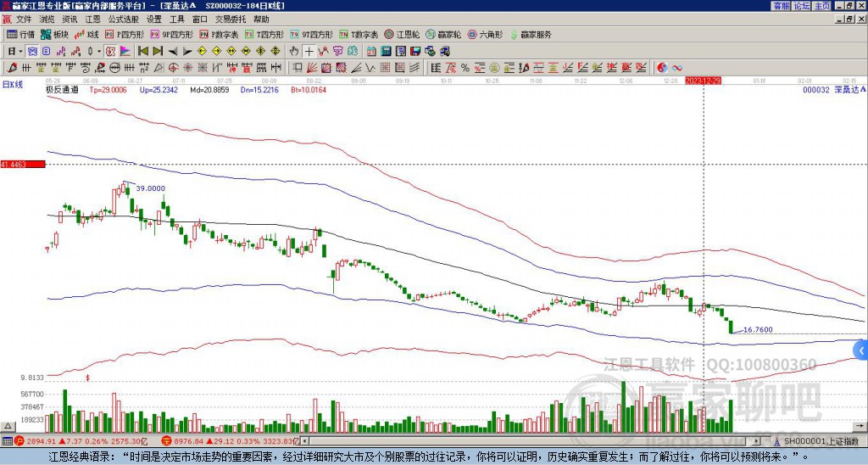Viewport: 868px width, 465px height.
Task: Open the 资讯 menu
Action: coord(70,20)
